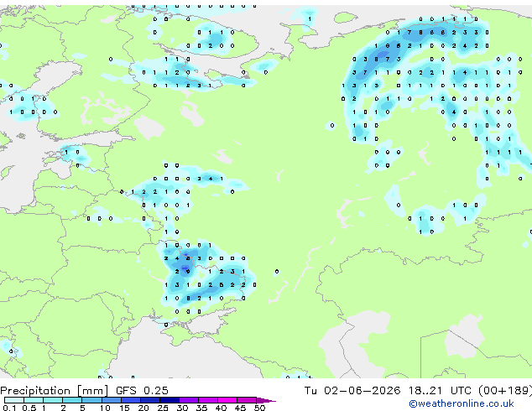Click the "(00+189)" forecast offset text
The image size is (532, 411).
[505, 391]
